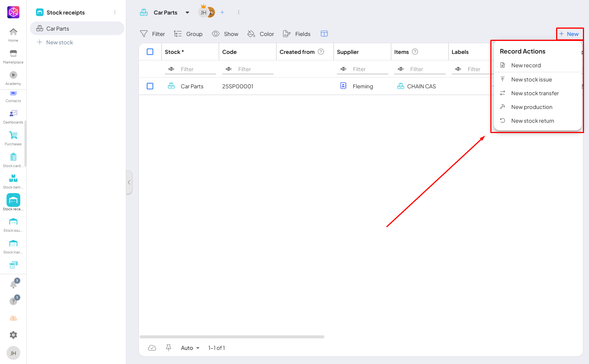This screenshot has height=364, width=589.
Task: Choose New stock transfer from menu
Action: point(535,93)
